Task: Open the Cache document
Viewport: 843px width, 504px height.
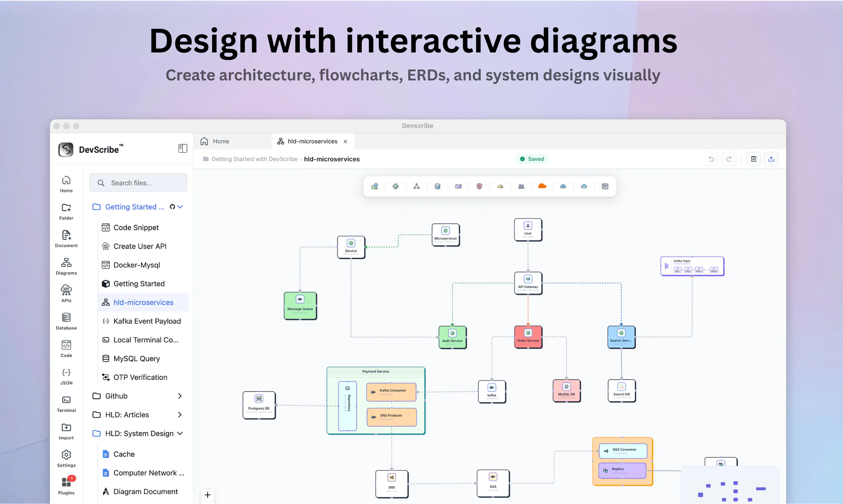Action: (x=143, y=454)
